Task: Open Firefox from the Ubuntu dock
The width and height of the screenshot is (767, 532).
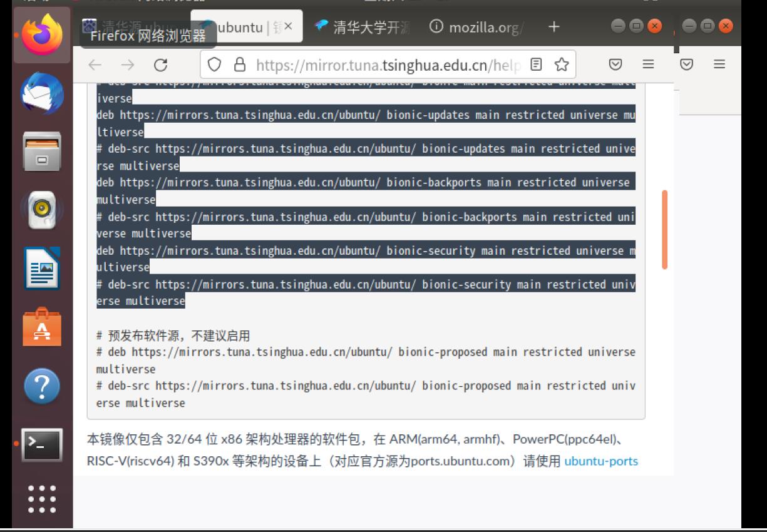Action: pyautogui.click(x=42, y=34)
